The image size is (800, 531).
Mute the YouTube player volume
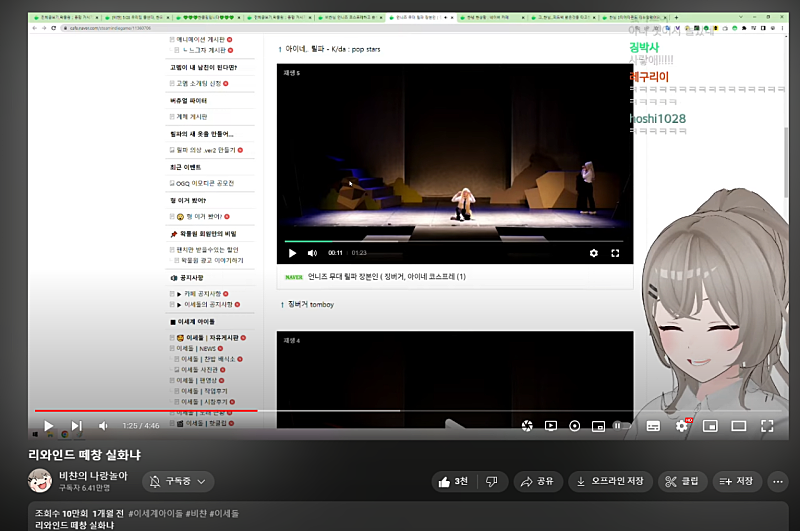(104, 425)
